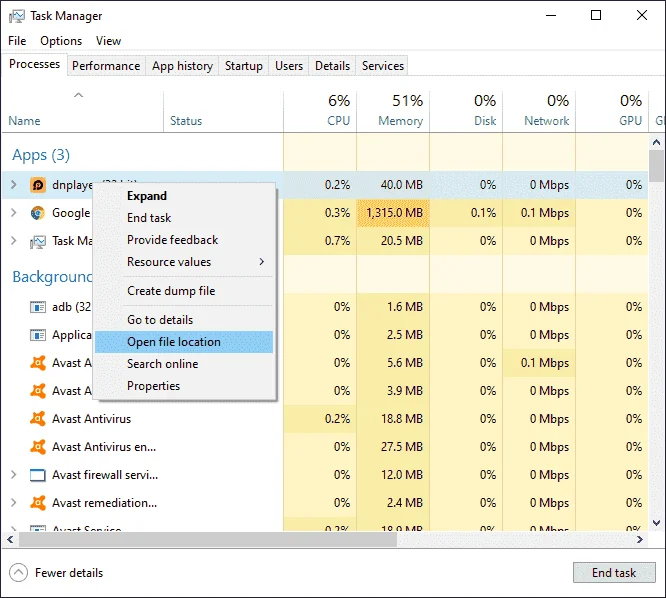666x598 pixels.
Task: Switch to the Performance tab
Action: (106, 66)
